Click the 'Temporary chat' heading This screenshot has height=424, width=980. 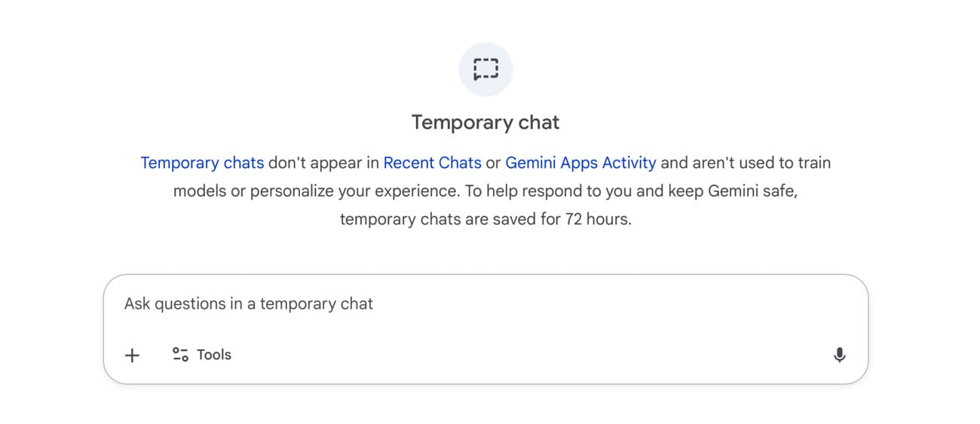[x=485, y=122]
